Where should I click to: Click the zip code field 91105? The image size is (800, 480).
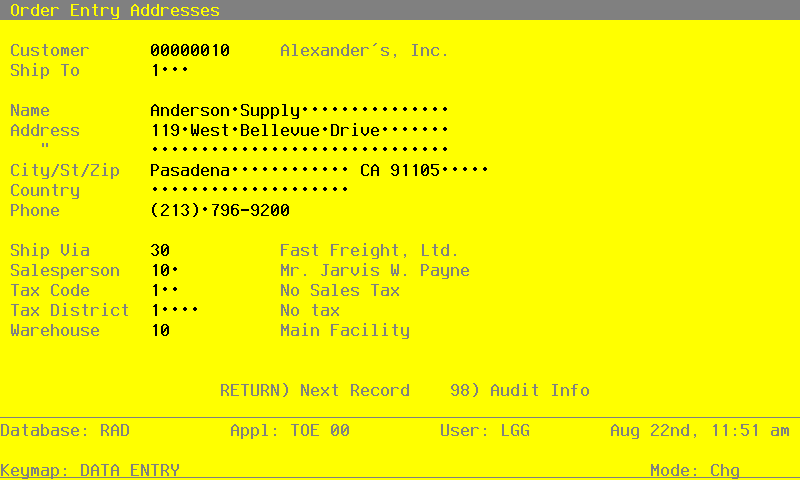(439, 170)
